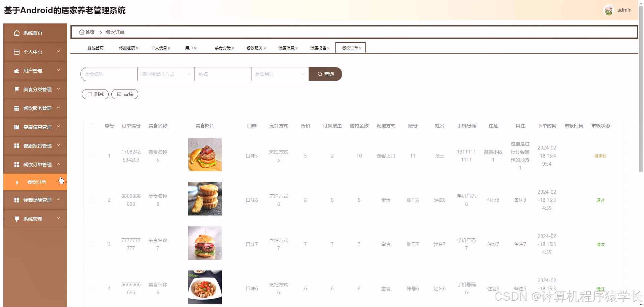Viewport: 644px width, 307px height.
Task: Click the 健康信息管理 icon
Action: pos(17,127)
